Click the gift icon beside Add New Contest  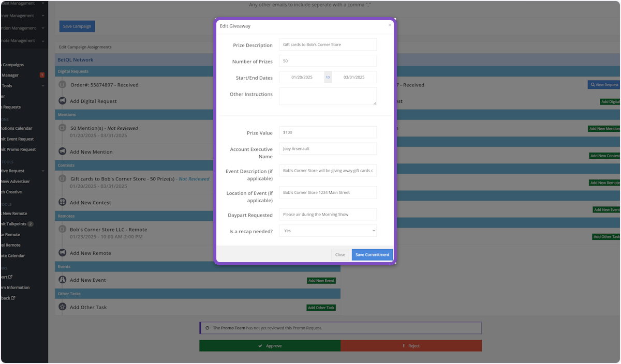click(62, 203)
